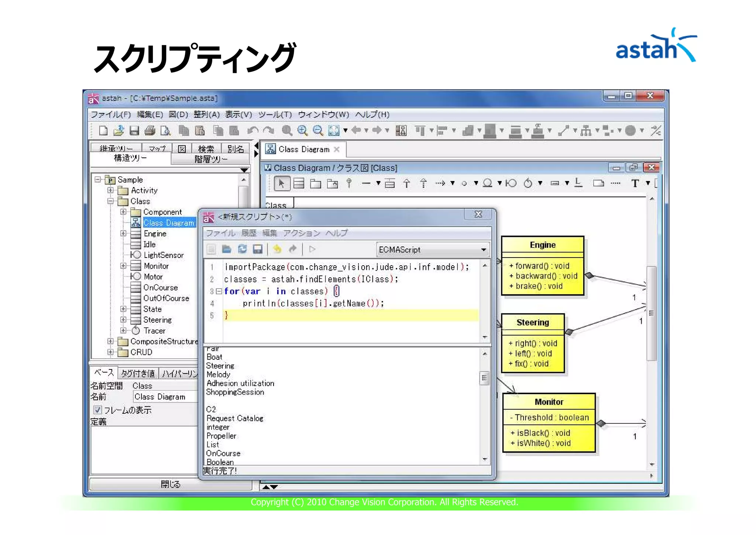Click the 閉じる button
The width and height of the screenshot is (756, 535).
coord(171,484)
